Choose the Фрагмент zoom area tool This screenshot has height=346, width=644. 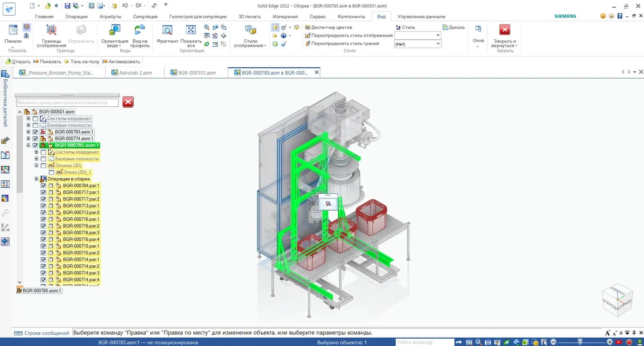coord(167,34)
